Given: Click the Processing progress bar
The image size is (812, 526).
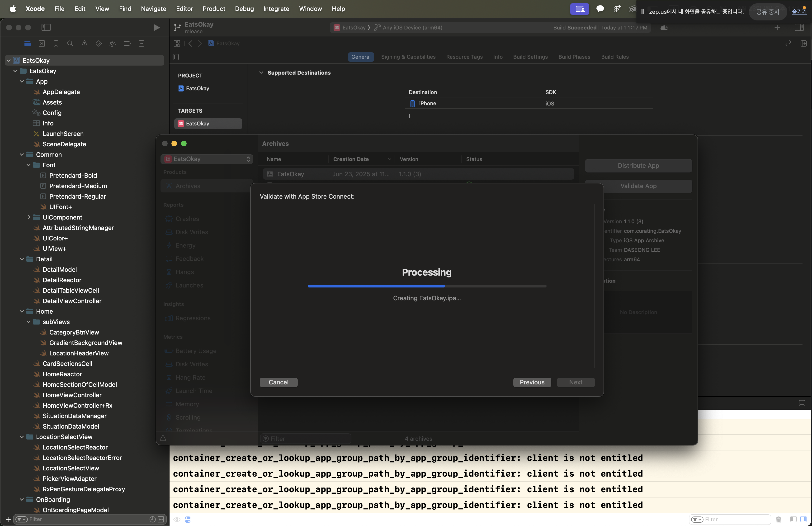Looking at the screenshot, I should (426, 286).
